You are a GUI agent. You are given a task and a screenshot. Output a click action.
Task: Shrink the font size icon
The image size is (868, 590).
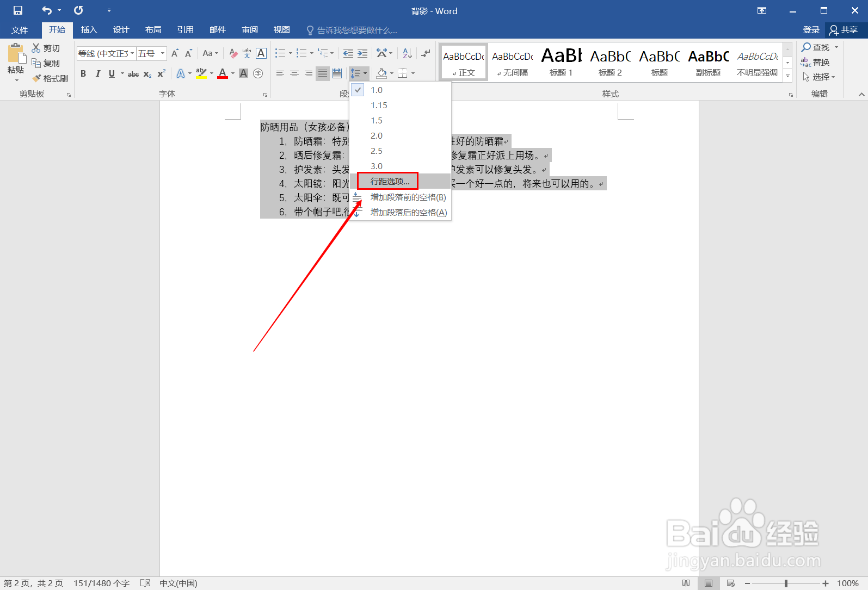(x=188, y=53)
